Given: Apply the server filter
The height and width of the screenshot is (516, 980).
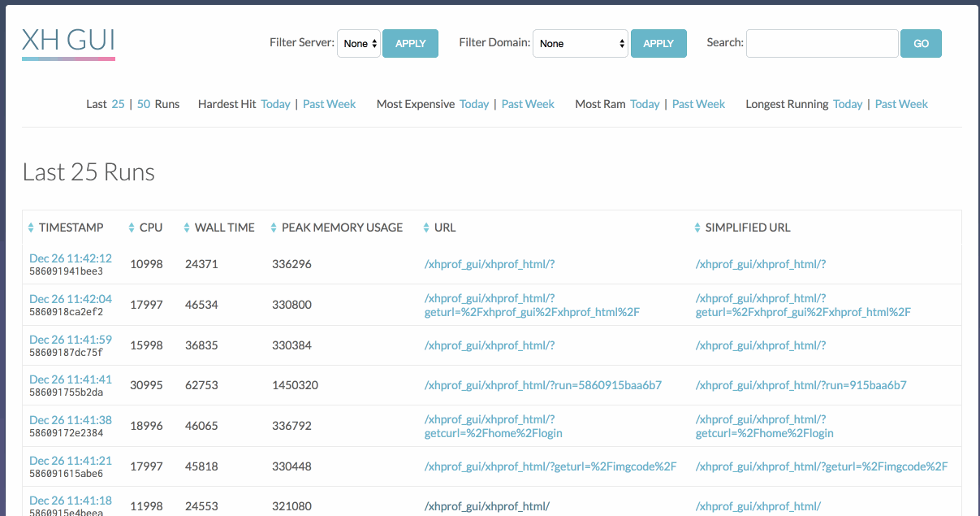Looking at the screenshot, I should pos(410,44).
